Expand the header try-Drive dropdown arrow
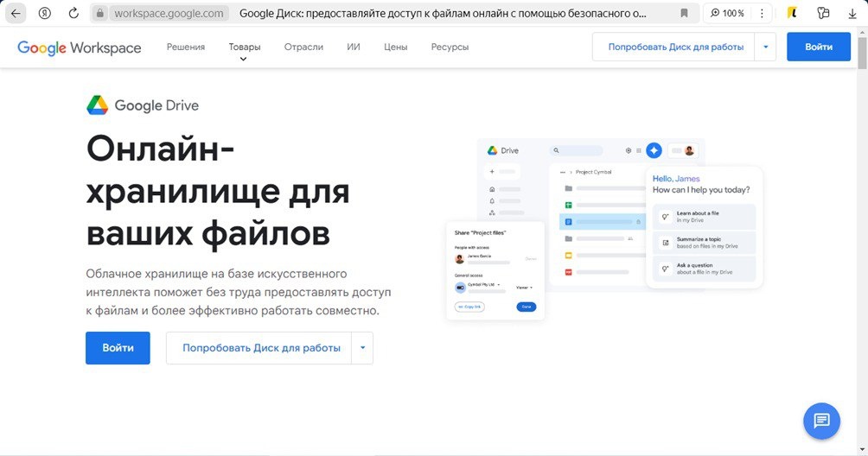 [x=766, y=47]
